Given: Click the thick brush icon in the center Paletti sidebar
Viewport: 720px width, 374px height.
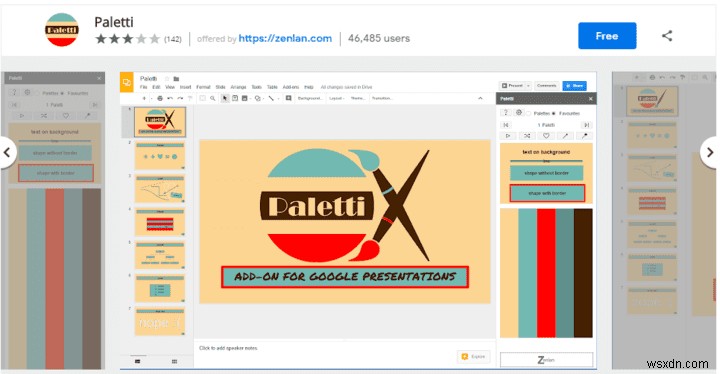Looking at the screenshot, I should tap(584, 136).
